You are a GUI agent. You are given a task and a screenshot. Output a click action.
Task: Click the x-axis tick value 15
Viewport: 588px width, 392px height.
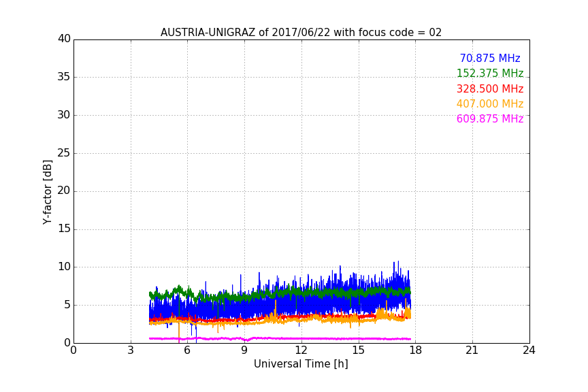click(x=358, y=350)
